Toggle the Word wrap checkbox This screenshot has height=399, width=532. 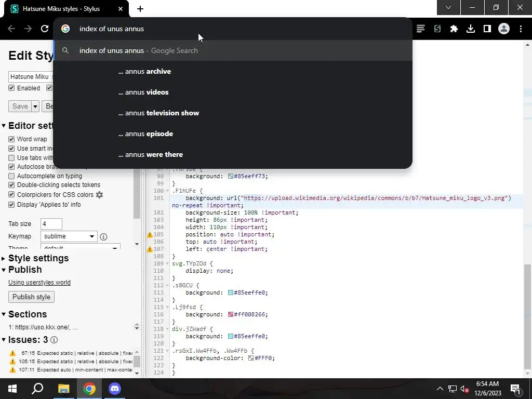[x=11, y=139]
